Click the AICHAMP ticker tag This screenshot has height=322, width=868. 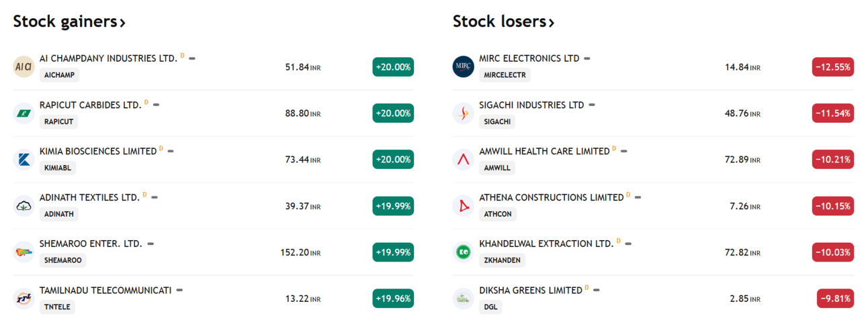[59, 75]
